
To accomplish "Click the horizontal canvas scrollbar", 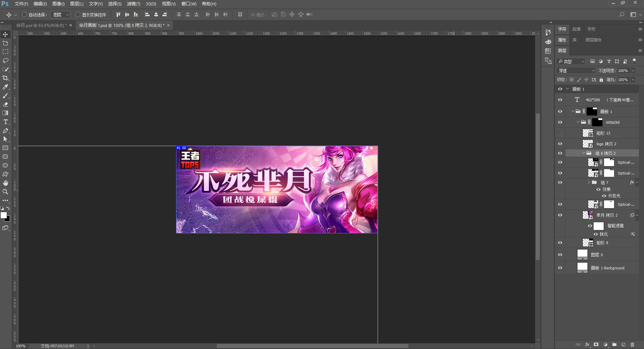I will 312,346.
